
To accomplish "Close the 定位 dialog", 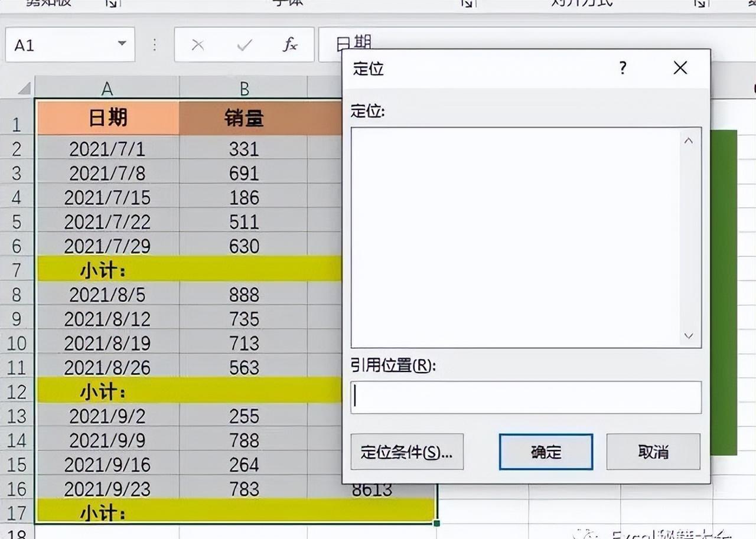I will (680, 68).
